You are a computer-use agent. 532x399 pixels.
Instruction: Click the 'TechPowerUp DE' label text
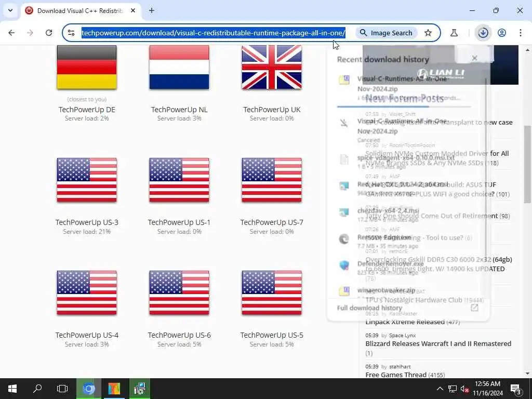pos(87,110)
